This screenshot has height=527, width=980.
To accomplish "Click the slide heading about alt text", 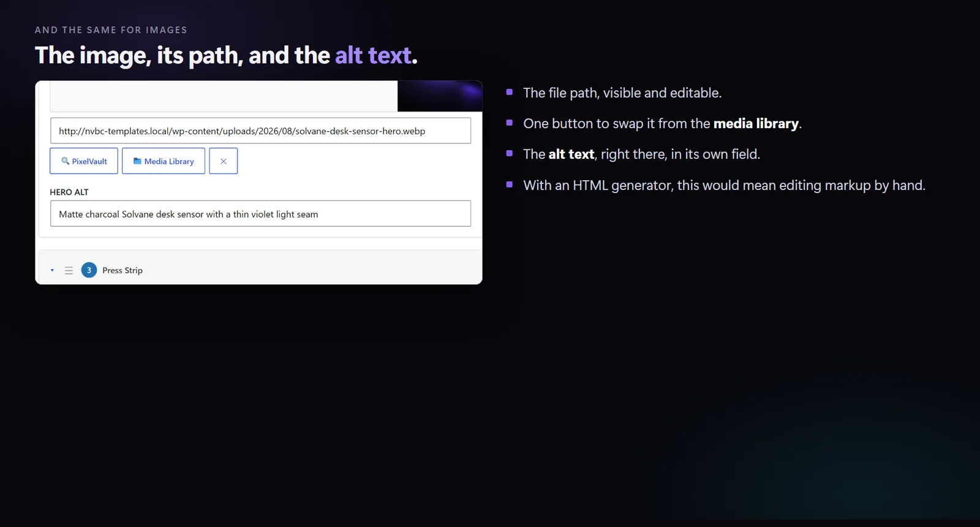I will pyautogui.click(x=226, y=56).
